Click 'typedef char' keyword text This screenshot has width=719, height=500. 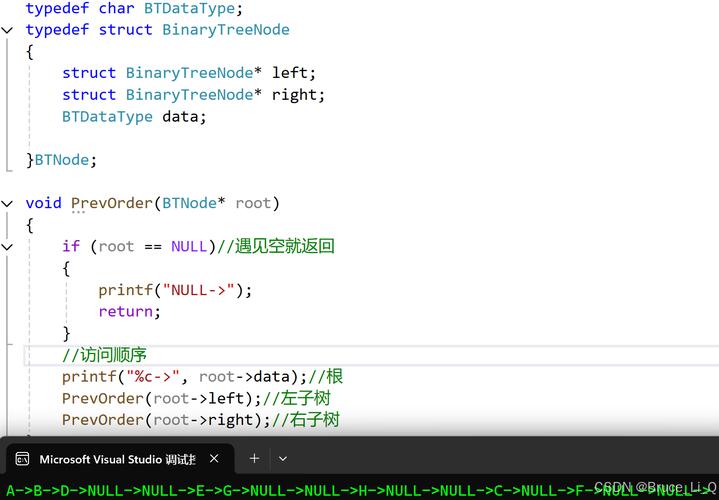point(80,8)
